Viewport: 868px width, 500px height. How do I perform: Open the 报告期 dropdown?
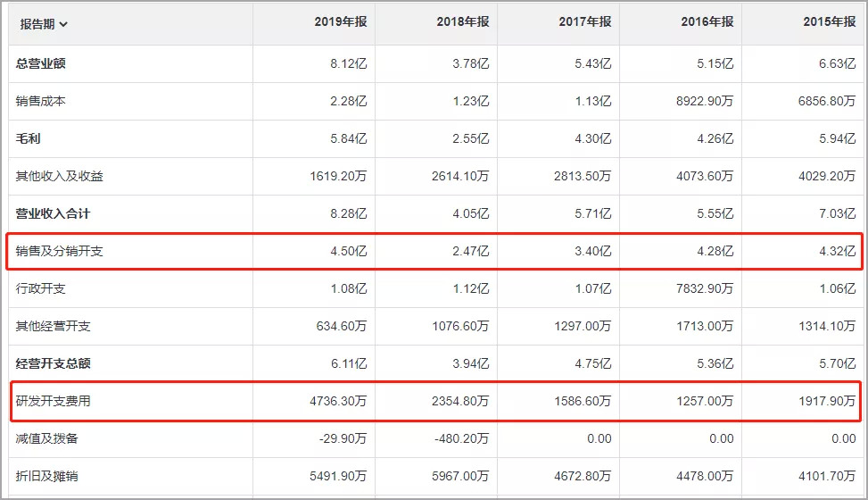coord(45,24)
